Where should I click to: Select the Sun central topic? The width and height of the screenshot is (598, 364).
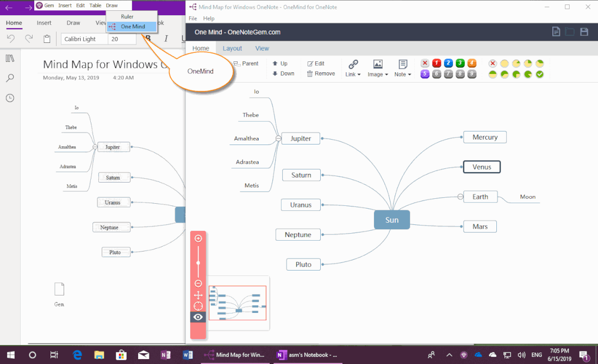coord(392,220)
